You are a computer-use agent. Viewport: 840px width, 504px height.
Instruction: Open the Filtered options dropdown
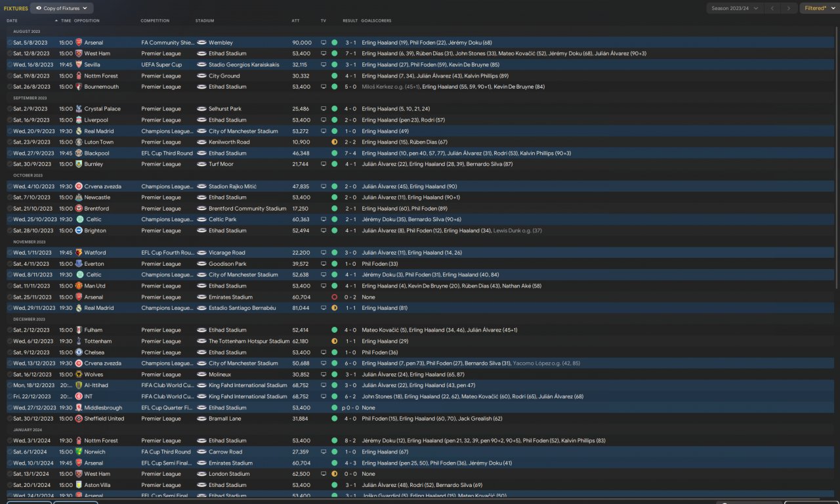point(819,9)
